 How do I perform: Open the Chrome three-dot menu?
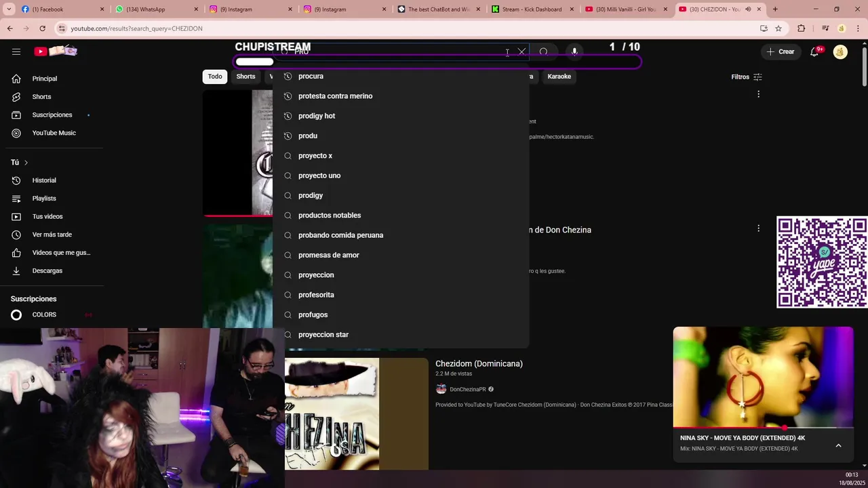pos(858,28)
